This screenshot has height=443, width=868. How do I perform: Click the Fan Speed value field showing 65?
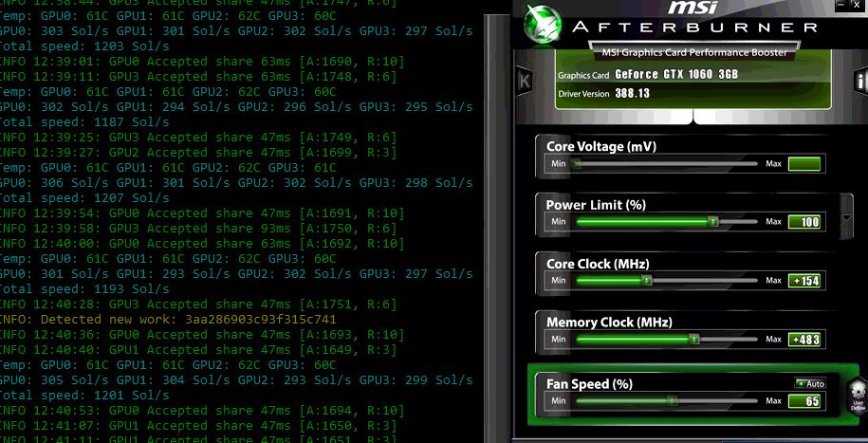coord(803,401)
